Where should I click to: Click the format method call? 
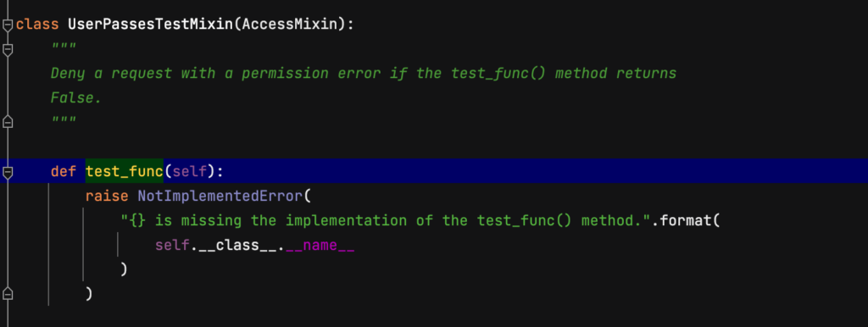pyautogui.click(x=688, y=220)
